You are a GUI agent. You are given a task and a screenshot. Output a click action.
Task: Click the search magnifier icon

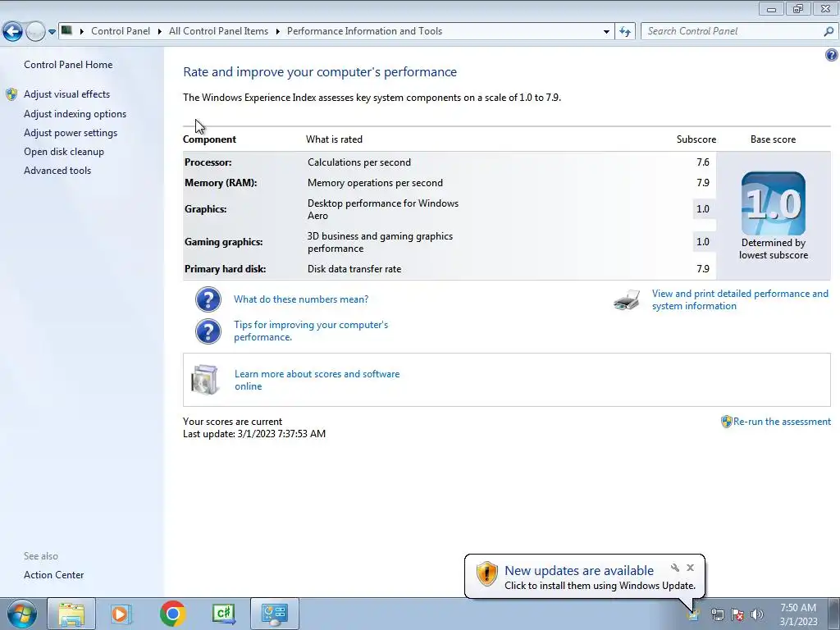point(829,32)
